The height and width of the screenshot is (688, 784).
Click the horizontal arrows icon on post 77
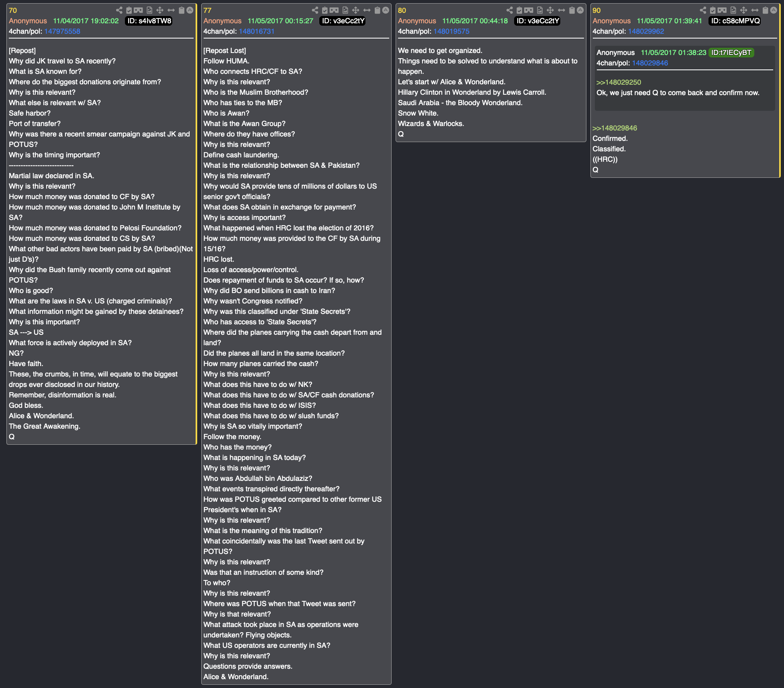(x=367, y=10)
